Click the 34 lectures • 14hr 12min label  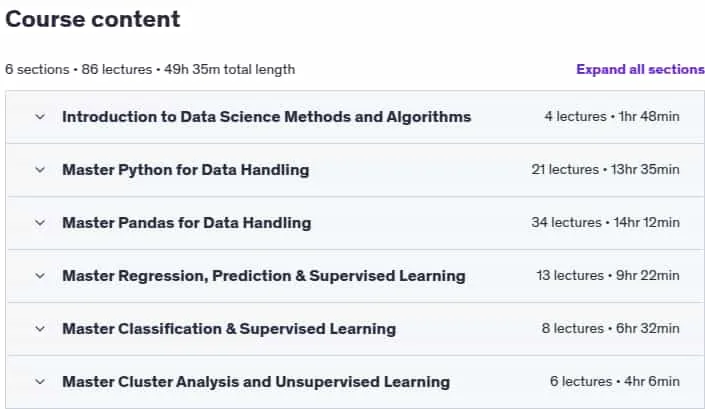[x=606, y=222]
